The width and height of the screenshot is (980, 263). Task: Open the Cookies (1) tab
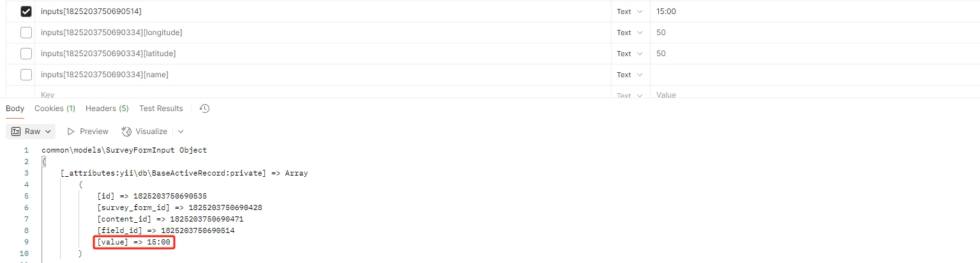[x=55, y=109]
